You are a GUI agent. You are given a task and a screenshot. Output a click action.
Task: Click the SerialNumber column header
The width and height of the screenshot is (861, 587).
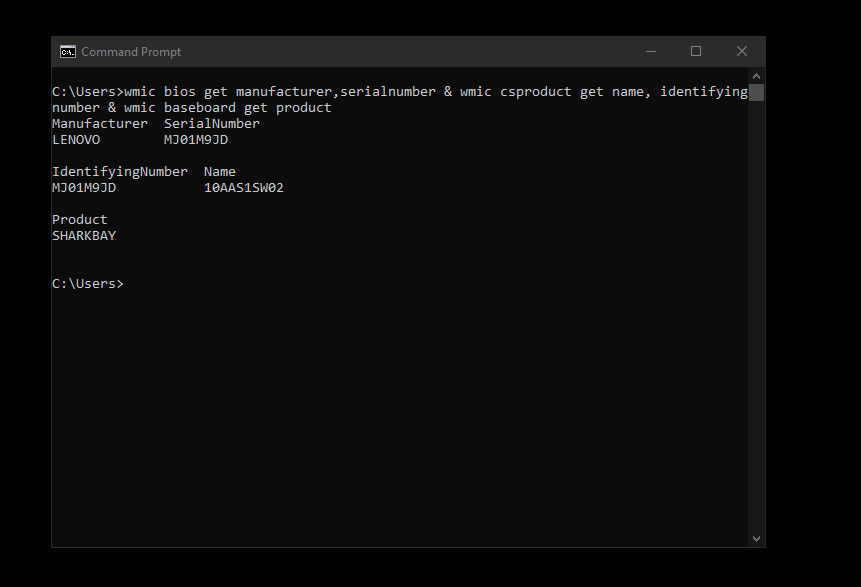212,124
